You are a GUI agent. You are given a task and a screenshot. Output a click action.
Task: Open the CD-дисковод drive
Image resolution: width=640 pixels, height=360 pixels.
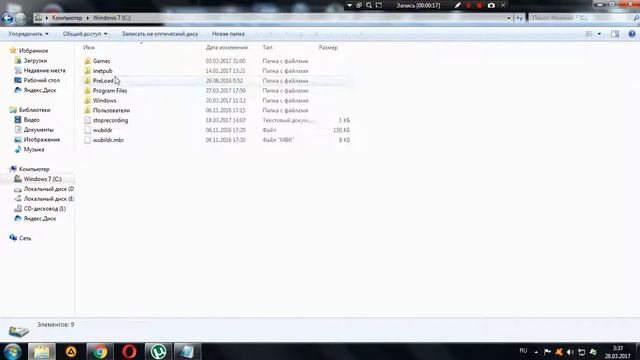[44, 209]
